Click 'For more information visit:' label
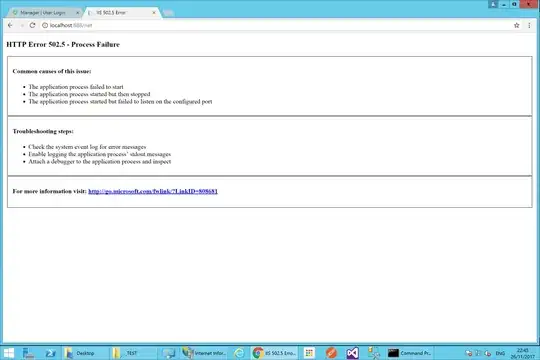This screenshot has width=540, height=360. coord(50,191)
